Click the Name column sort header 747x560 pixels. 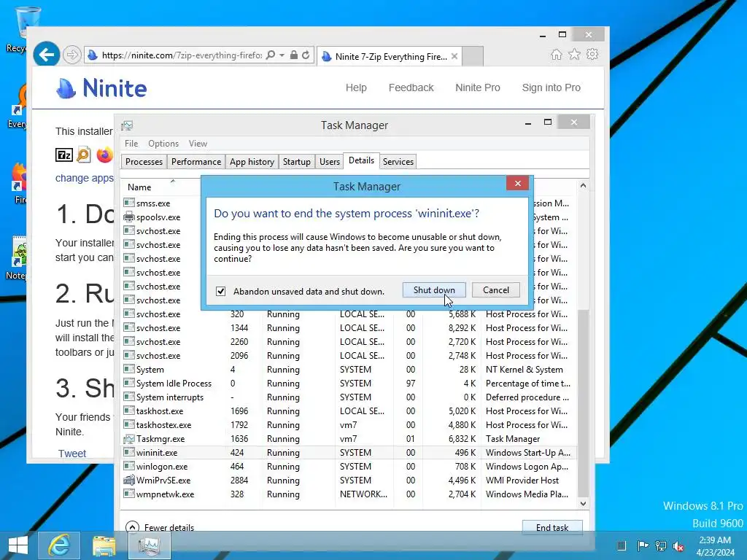point(139,187)
